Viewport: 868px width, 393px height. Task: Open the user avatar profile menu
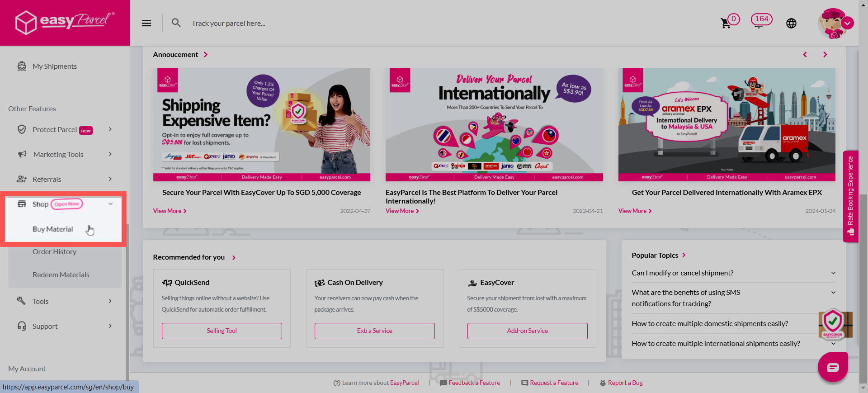pos(835,23)
